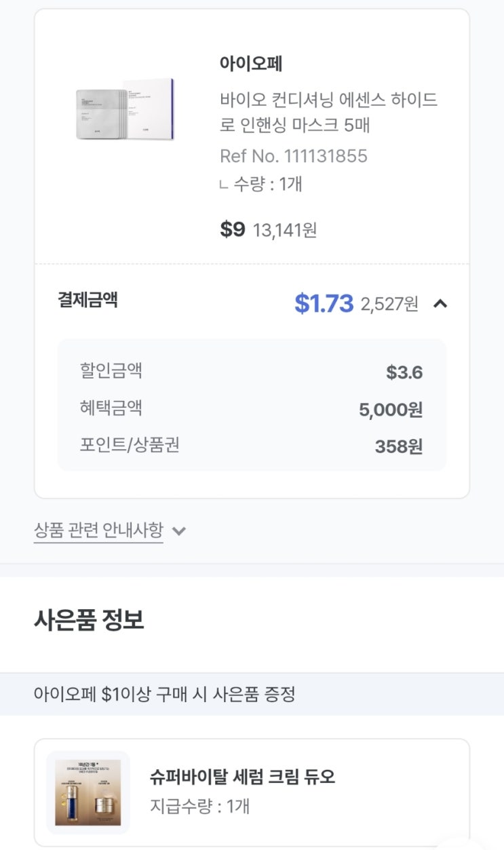This screenshot has width=504, height=850.
Task: Tap the 13,141원 converted price
Action: coord(285,231)
